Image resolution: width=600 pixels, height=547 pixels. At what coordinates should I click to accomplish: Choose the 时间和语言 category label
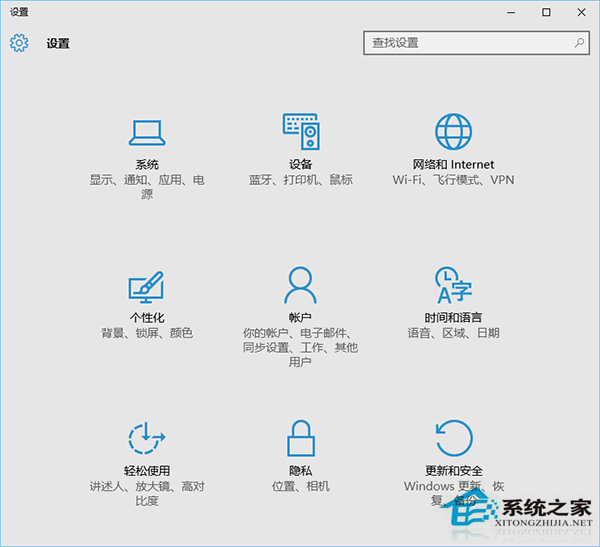pos(453,317)
